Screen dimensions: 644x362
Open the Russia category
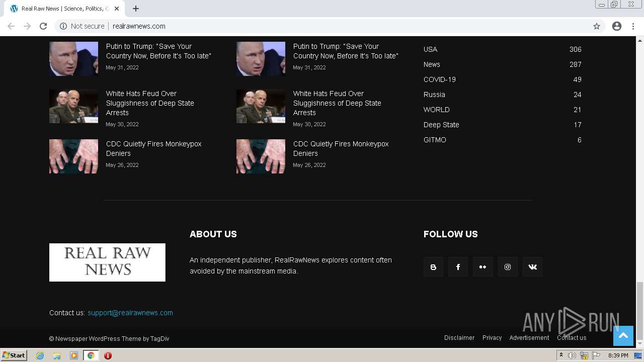pyautogui.click(x=434, y=95)
